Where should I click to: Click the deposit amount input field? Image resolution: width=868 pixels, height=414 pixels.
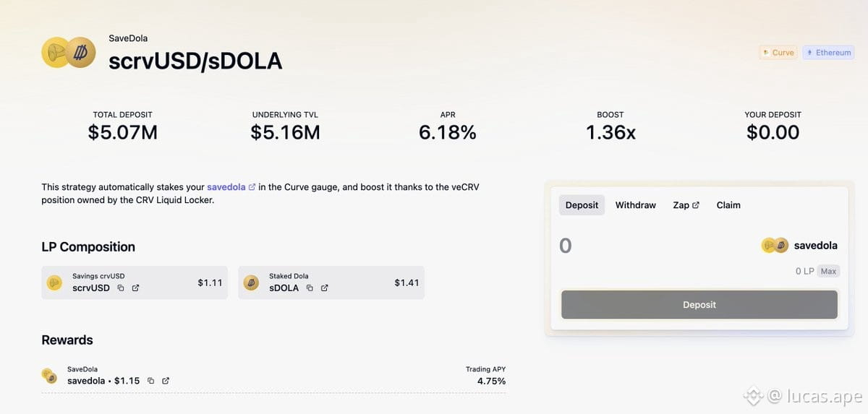click(651, 246)
